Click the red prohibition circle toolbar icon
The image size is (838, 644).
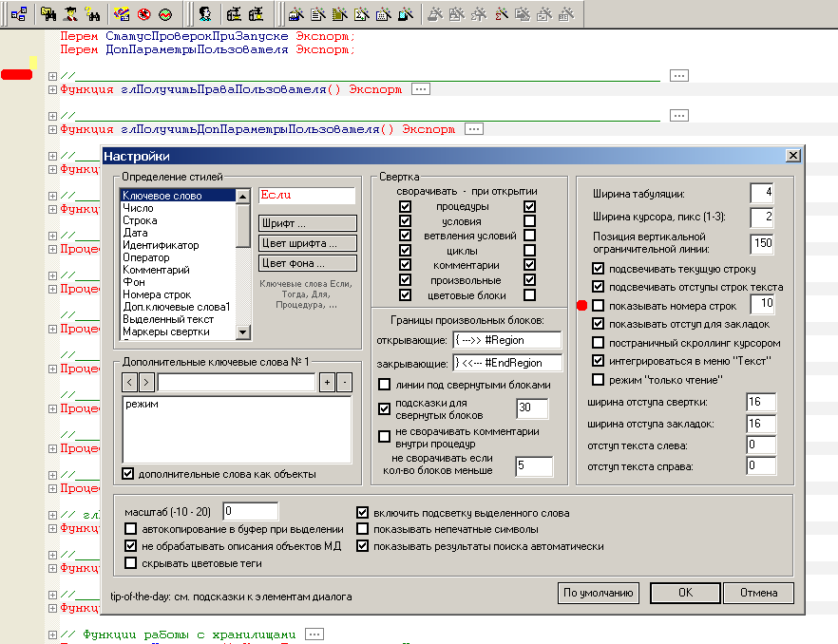(x=144, y=13)
